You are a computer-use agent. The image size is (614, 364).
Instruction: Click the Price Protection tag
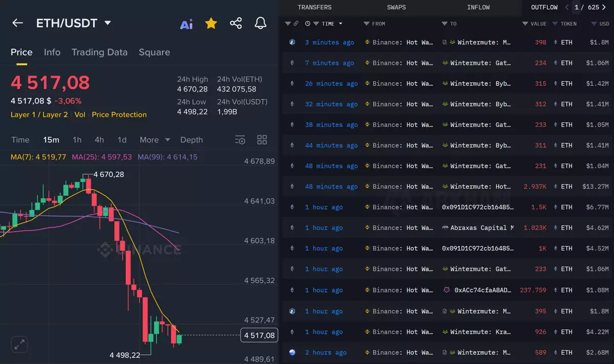click(119, 115)
